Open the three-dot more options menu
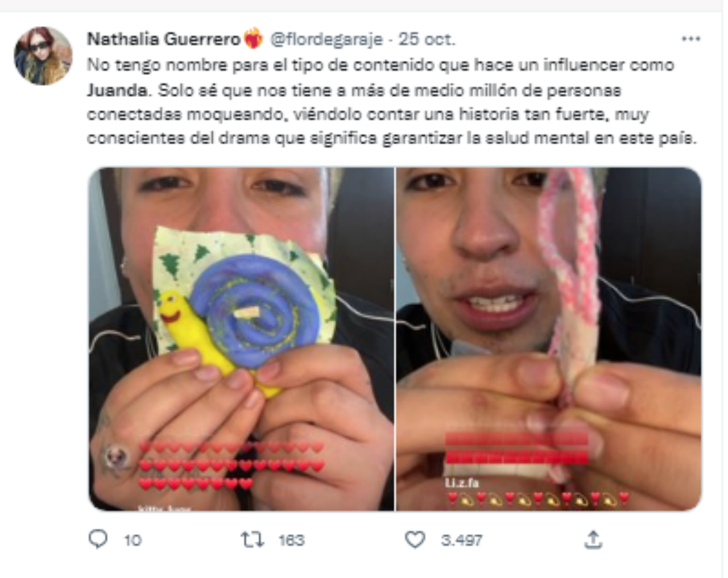This screenshot has height=578, width=728. point(690,39)
